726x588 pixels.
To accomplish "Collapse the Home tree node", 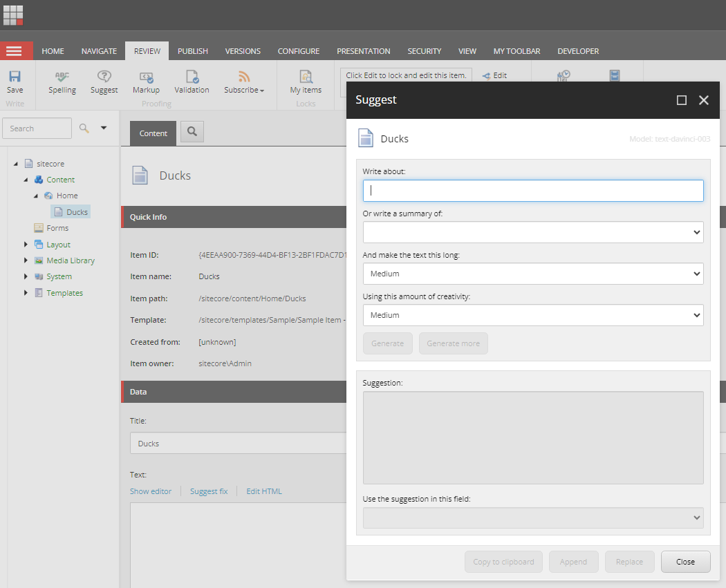I will pyautogui.click(x=35, y=196).
